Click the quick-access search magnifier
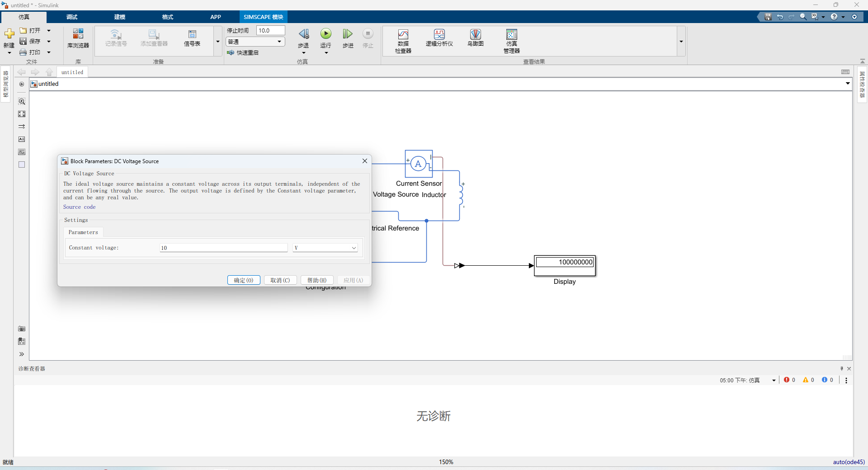Image resolution: width=868 pixels, height=470 pixels. [803, 17]
